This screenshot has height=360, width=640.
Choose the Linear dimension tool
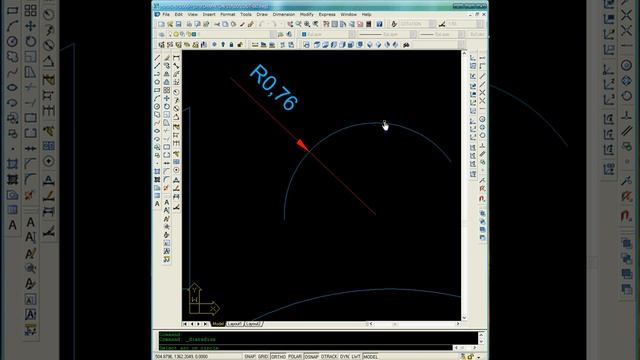coord(176,58)
